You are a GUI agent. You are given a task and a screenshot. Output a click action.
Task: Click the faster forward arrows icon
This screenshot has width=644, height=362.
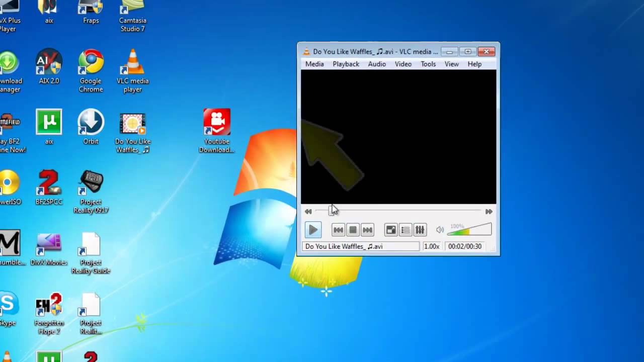click(489, 212)
